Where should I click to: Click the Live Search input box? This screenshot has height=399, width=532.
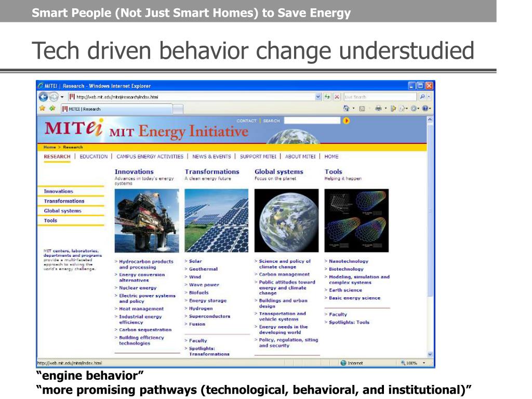[x=380, y=97]
